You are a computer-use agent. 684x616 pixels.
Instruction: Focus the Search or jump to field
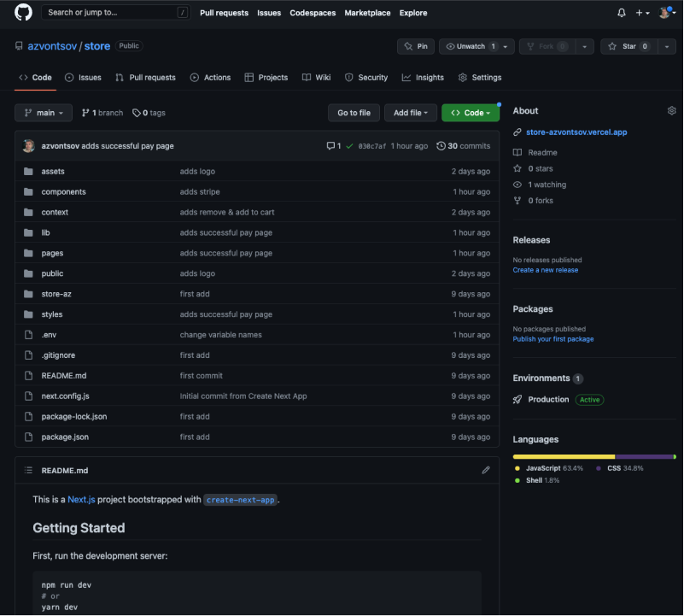pos(115,12)
